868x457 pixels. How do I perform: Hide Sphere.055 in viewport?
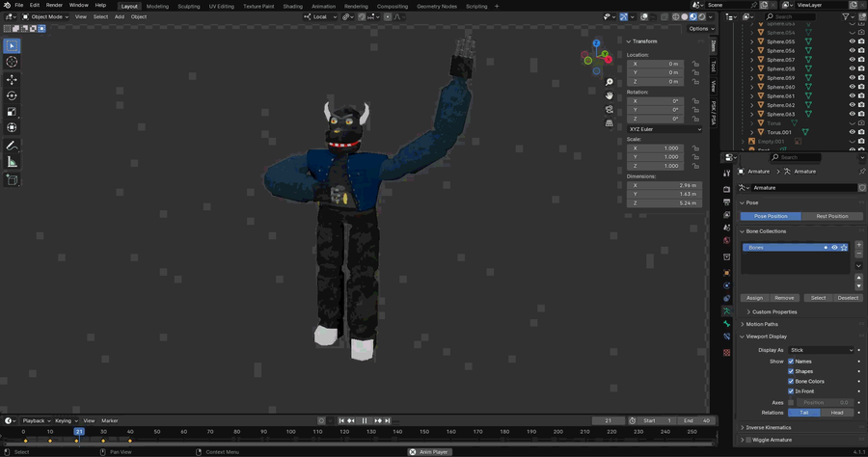852,41
